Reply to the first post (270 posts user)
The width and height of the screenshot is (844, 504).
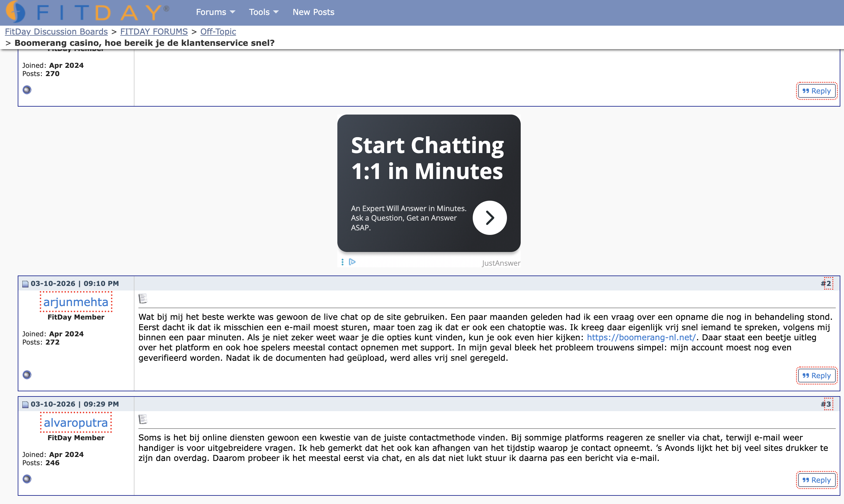816,91
